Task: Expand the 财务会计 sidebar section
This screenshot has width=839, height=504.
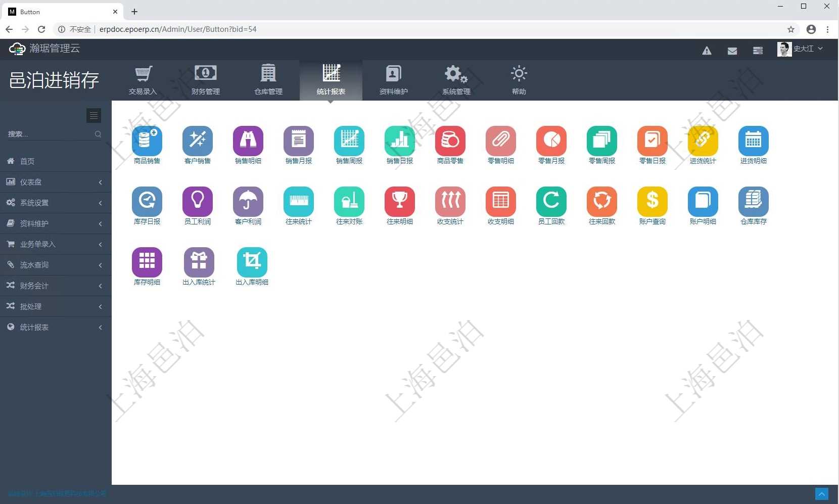Action: 55,286
